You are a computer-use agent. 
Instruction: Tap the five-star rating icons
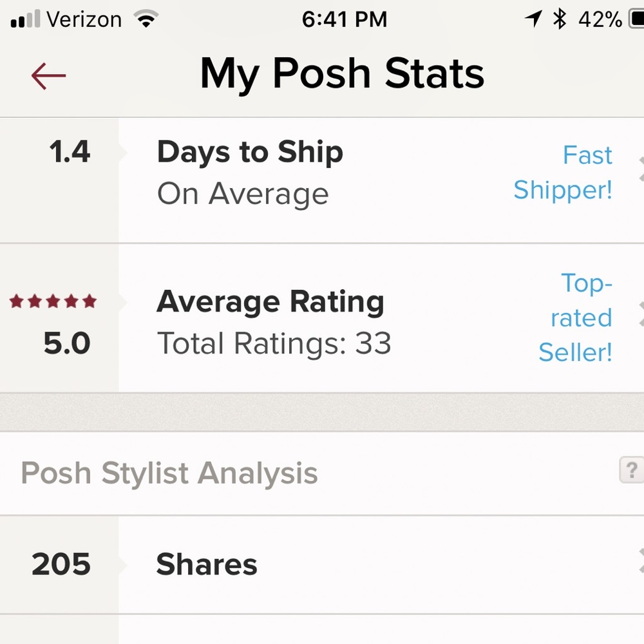coord(53,301)
